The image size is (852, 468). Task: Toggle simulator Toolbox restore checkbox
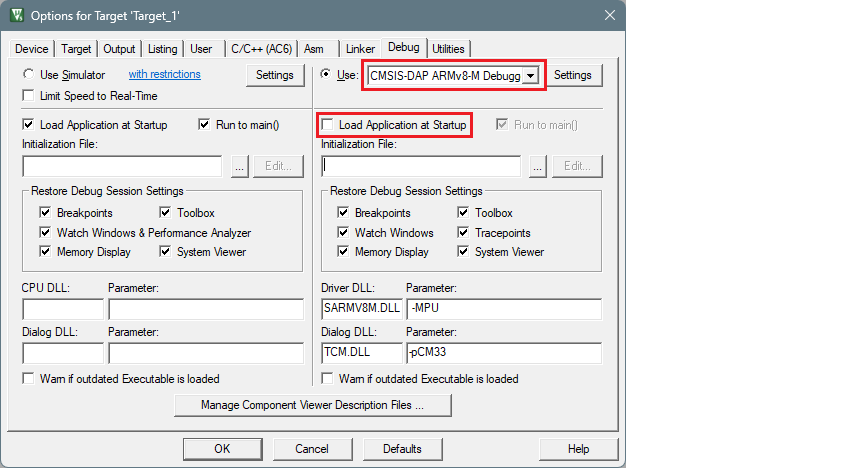coord(165,212)
